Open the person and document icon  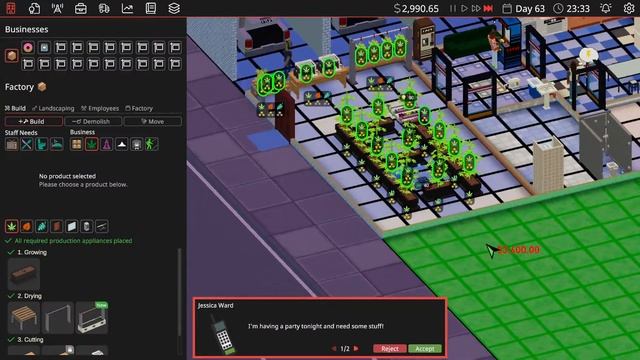34,8
